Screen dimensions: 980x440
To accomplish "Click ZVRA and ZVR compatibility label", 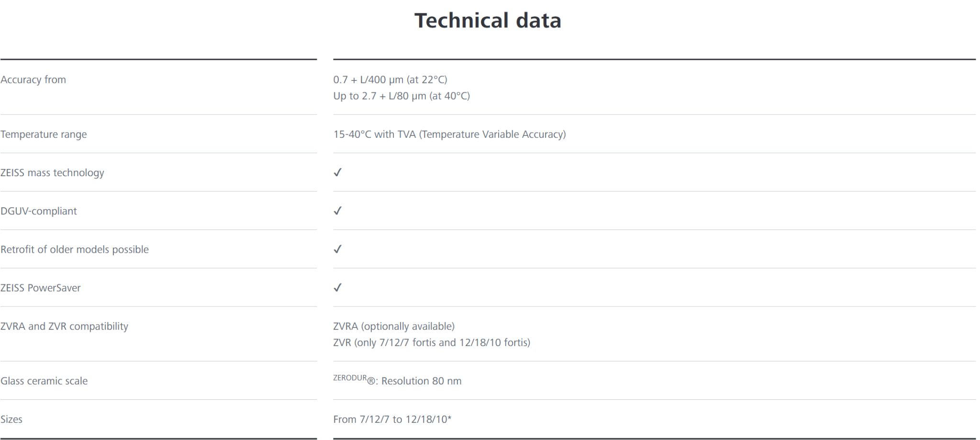I will point(64,326).
